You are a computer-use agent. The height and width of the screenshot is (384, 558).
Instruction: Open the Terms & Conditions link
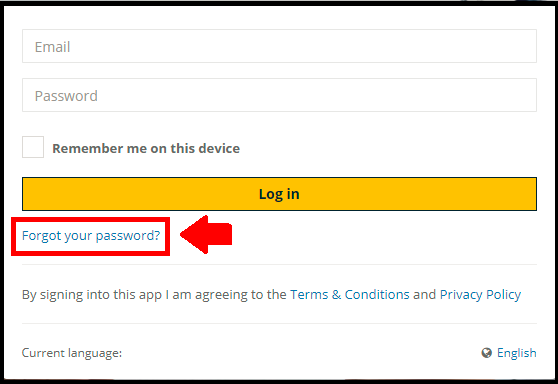coord(350,295)
